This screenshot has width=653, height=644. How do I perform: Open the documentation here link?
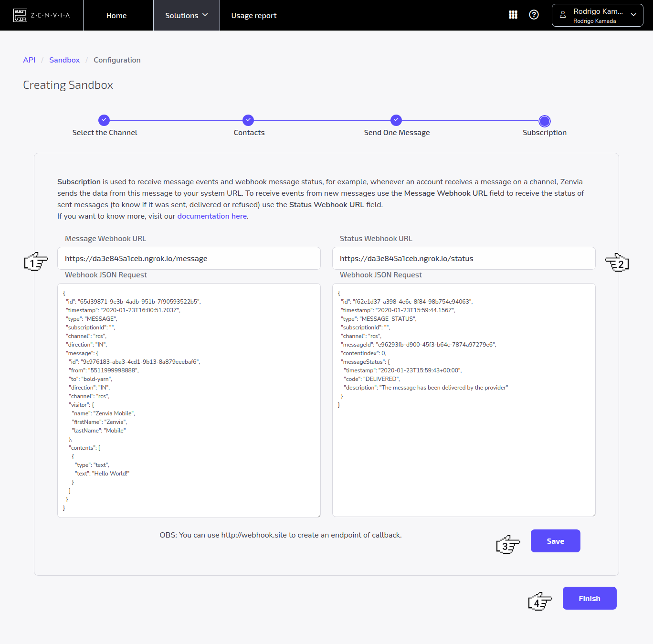point(212,216)
